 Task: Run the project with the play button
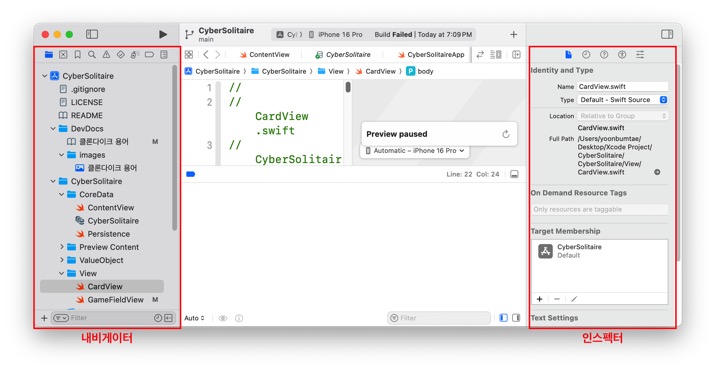click(x=163, y=34)
